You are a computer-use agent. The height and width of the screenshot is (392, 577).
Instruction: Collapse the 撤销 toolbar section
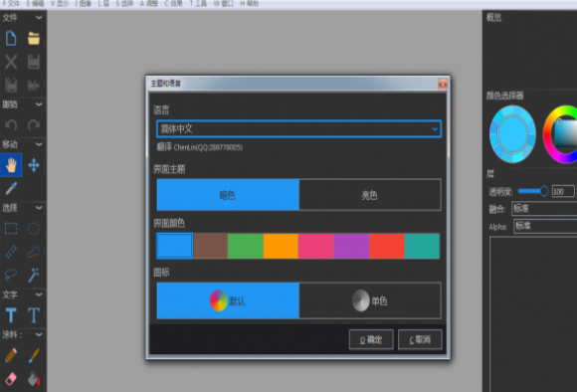(39, 104)
